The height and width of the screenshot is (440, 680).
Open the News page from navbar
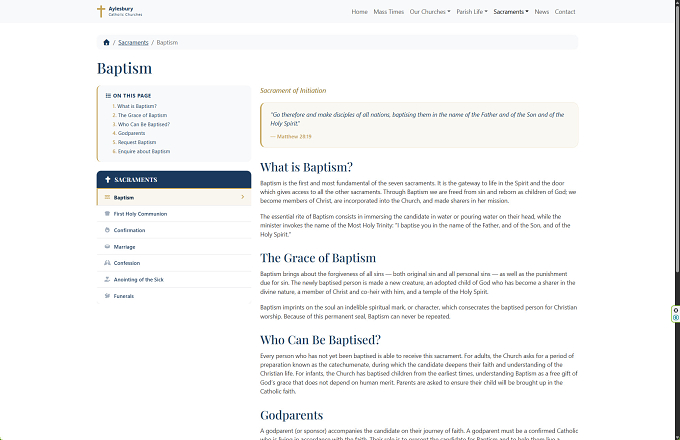[542, 12]
